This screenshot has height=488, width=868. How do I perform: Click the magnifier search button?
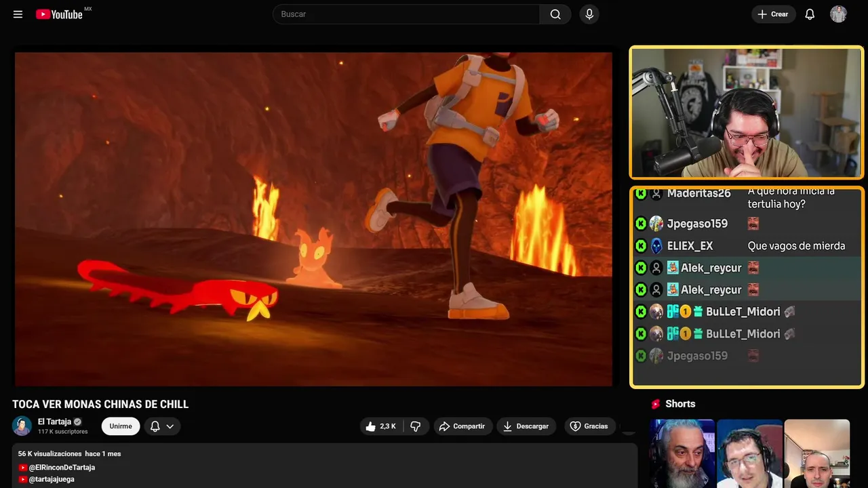(555, 14)
